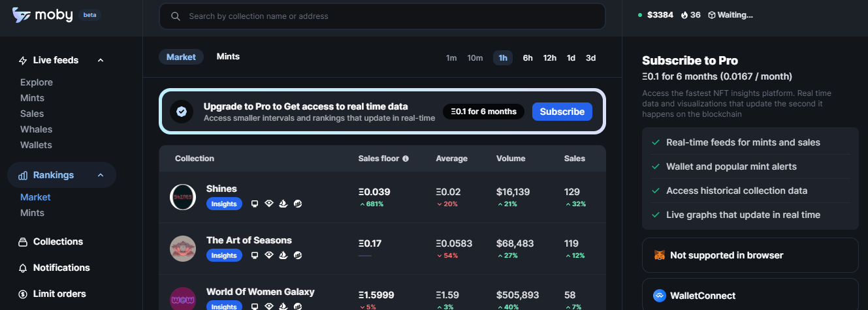Sort by the Average column header
This screenshot has height=310, width=868.
tap(452, 159)
